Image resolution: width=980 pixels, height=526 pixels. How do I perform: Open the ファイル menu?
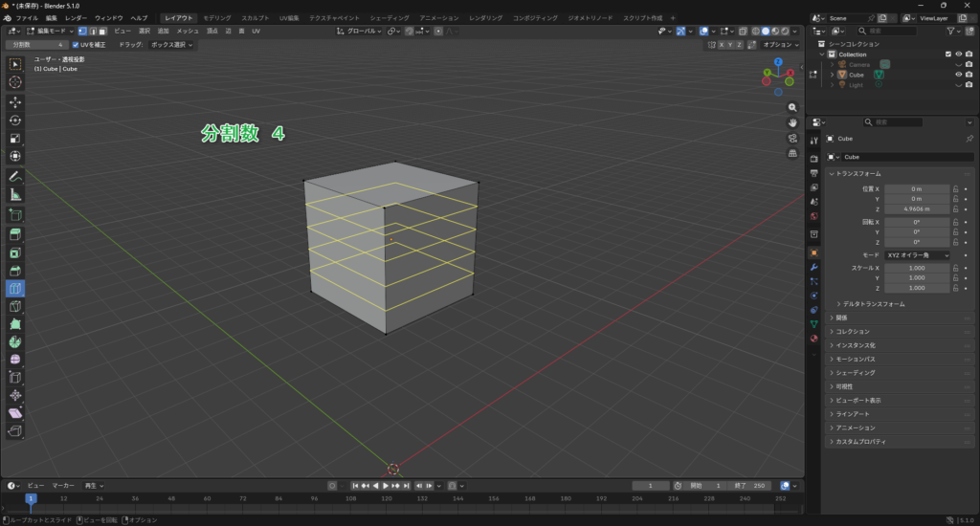coord(27,18)
